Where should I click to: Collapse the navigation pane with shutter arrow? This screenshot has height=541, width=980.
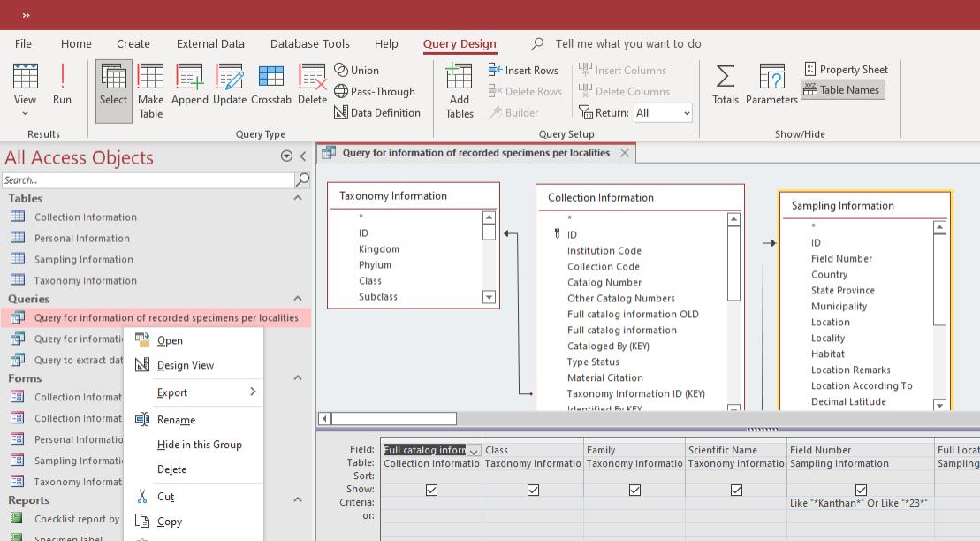coord(303,156)
